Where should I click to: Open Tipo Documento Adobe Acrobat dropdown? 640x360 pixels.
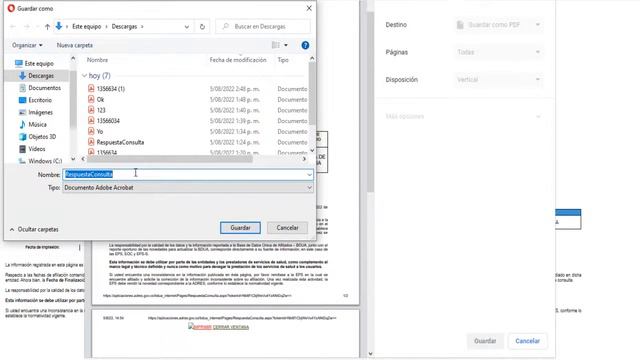188,188
